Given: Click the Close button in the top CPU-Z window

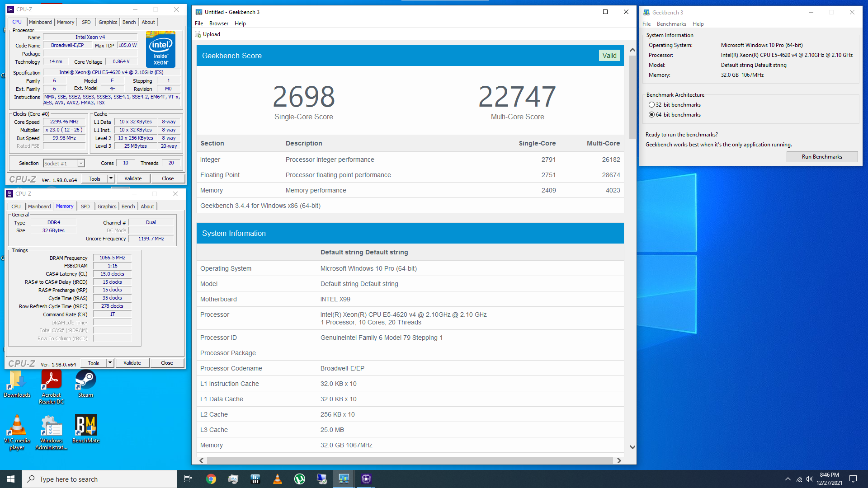Looking at the screenshot, I should click(x=168, y=178).
